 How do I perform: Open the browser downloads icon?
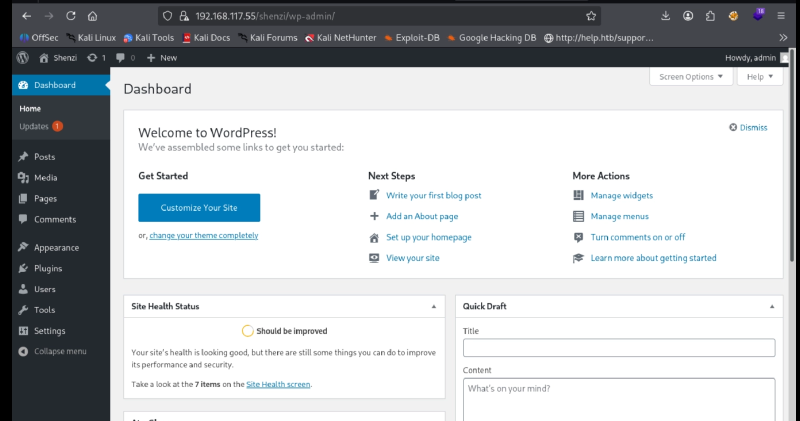coord(667,16)
